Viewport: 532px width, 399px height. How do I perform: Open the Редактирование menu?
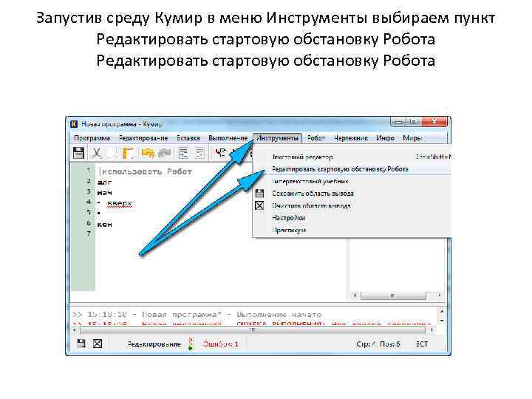(143, 138)
